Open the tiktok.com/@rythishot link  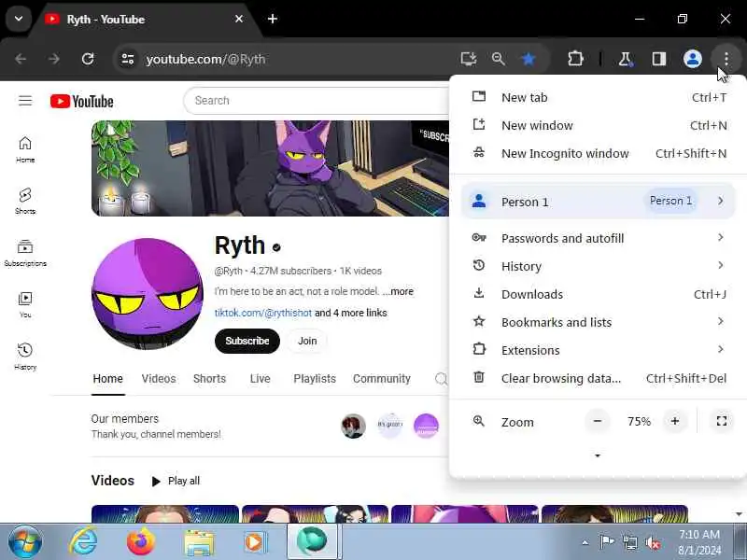tap(263, 313)
